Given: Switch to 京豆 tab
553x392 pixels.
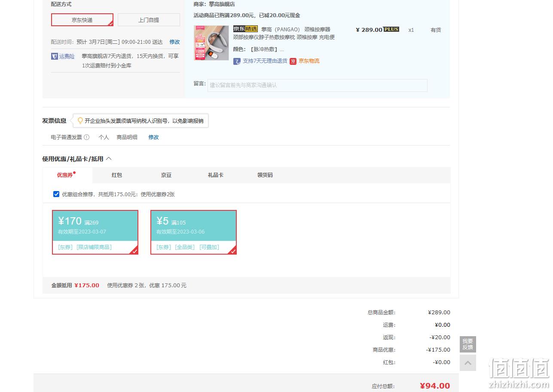Looking at the screenshot, I should click(x=166, y=175).
